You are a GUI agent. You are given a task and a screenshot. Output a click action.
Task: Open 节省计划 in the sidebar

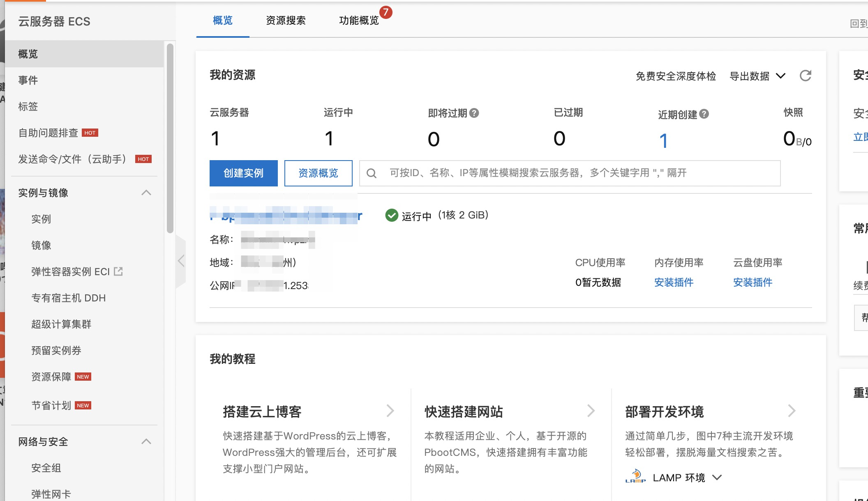click(x=51, y=405)
